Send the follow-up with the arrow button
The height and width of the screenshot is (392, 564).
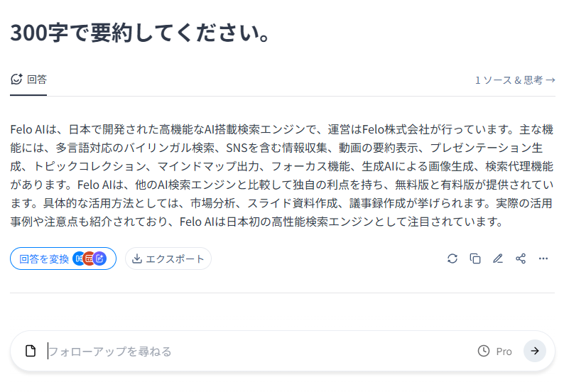(534, 351)
